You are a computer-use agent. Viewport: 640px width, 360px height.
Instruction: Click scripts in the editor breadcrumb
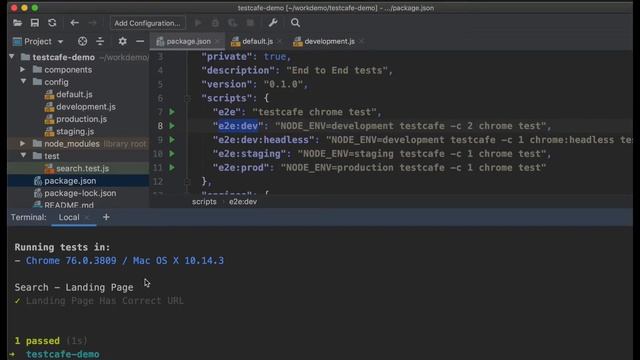[204, 202]
